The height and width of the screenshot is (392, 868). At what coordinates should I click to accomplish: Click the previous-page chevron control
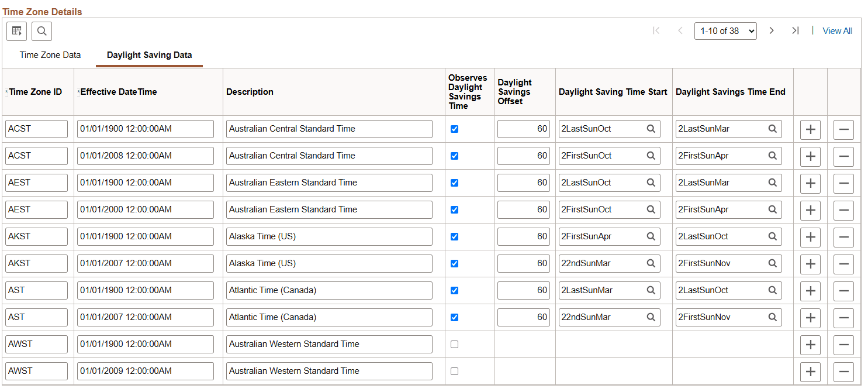[680, 30]
